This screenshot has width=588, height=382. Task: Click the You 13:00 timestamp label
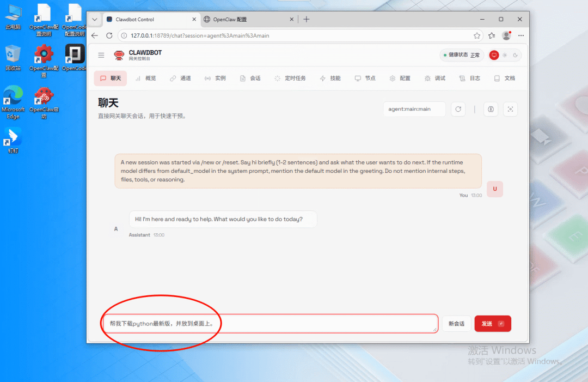click(x=470, y=196)
